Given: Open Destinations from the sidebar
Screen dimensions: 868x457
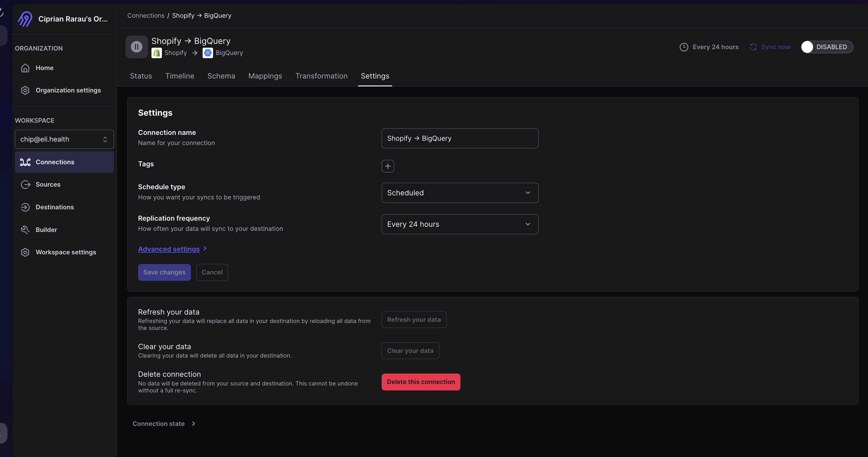Looking at the screenshot, I should pyautogui.click(x=55, y=207).
